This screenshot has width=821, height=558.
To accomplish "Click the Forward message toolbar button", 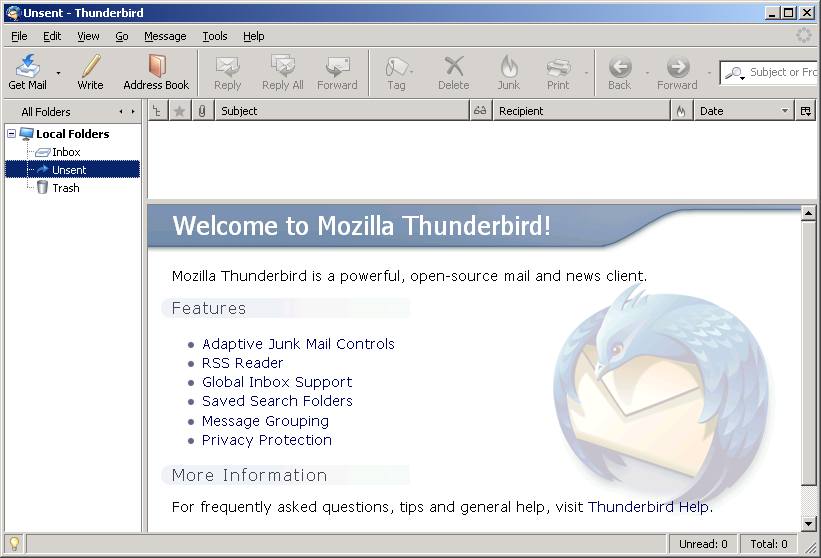I will [x=337, y=72].
